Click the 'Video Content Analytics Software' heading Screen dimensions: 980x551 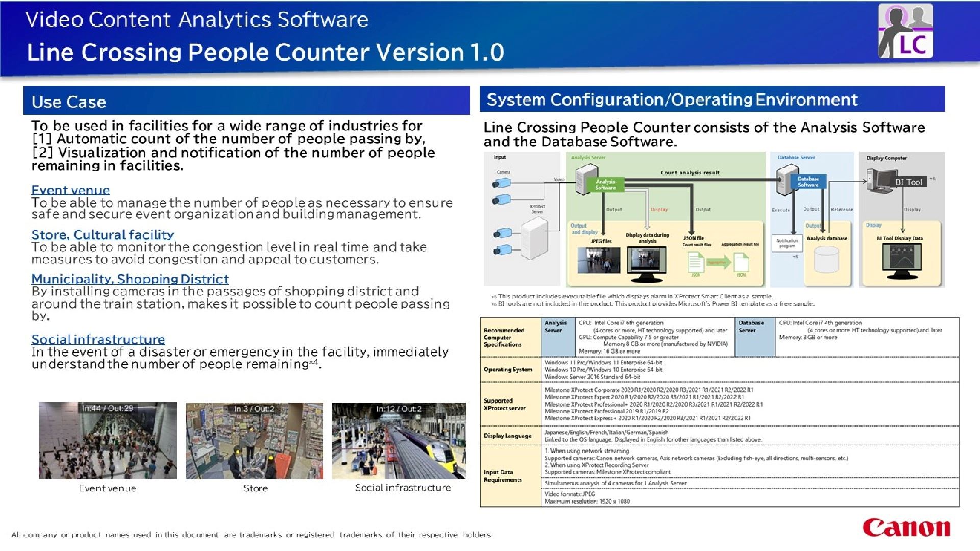pyautogui.click(x=197, y=19)
